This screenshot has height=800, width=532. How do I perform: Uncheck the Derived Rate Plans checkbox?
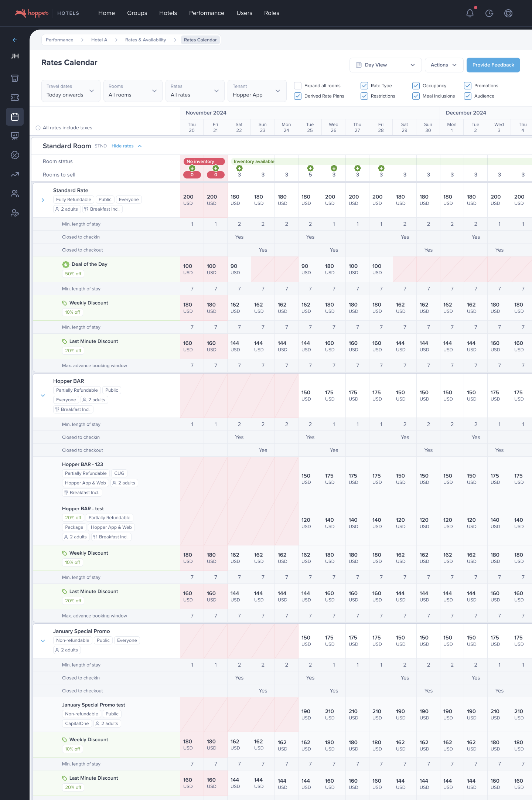(298, 96)
